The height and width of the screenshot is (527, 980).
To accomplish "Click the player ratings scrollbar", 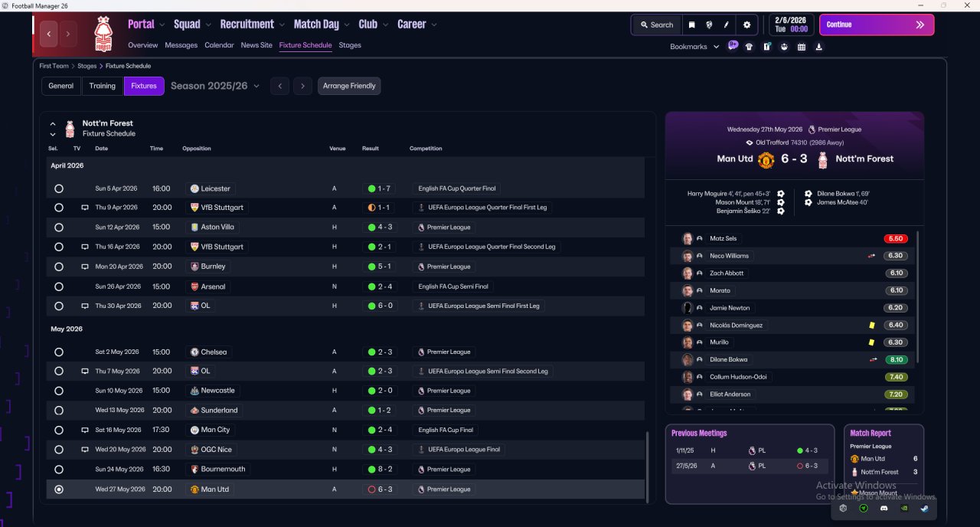I will (x=917, y=296).
